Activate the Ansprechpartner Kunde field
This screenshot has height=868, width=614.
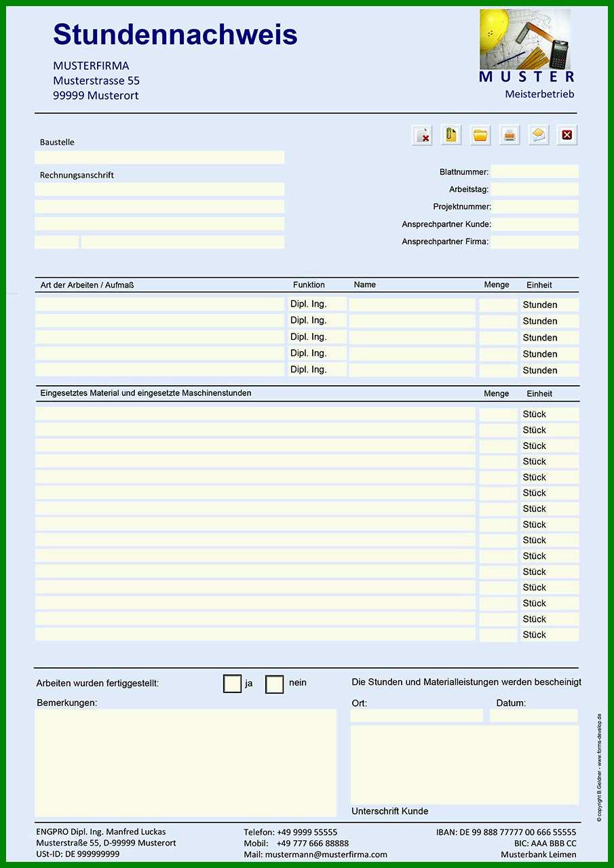click(535, 224)
